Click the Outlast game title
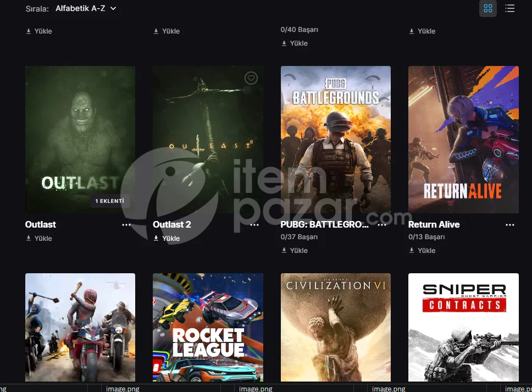The height and width of the screenshot is (392, 532). click(x=40, y=225)
